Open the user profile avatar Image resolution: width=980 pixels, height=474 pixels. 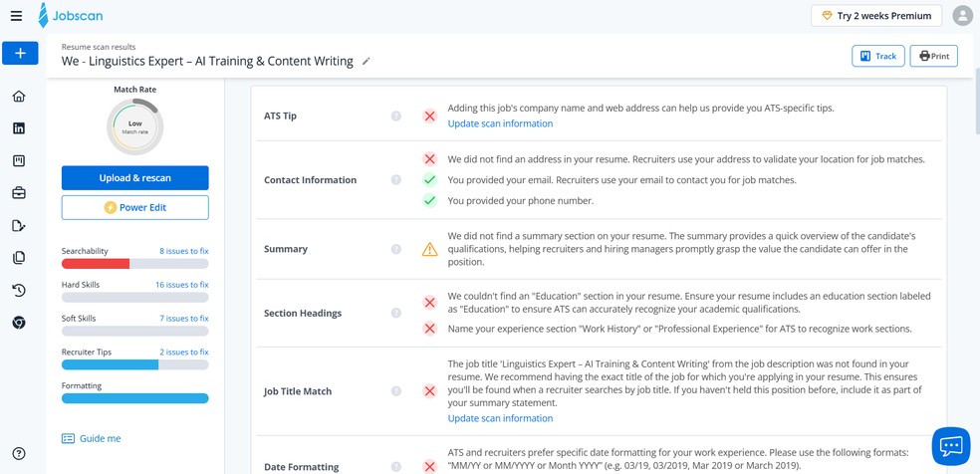coord(962,16)
